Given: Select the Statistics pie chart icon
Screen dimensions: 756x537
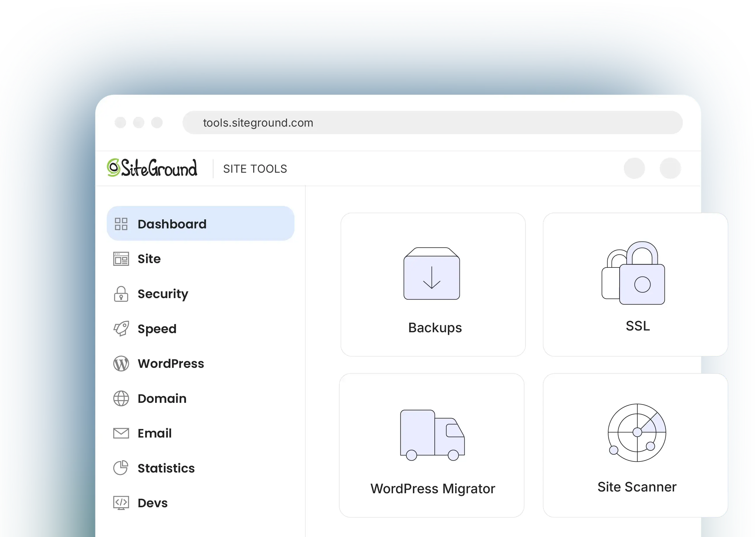Looking at the screenshot, I should tap(121, 468).
